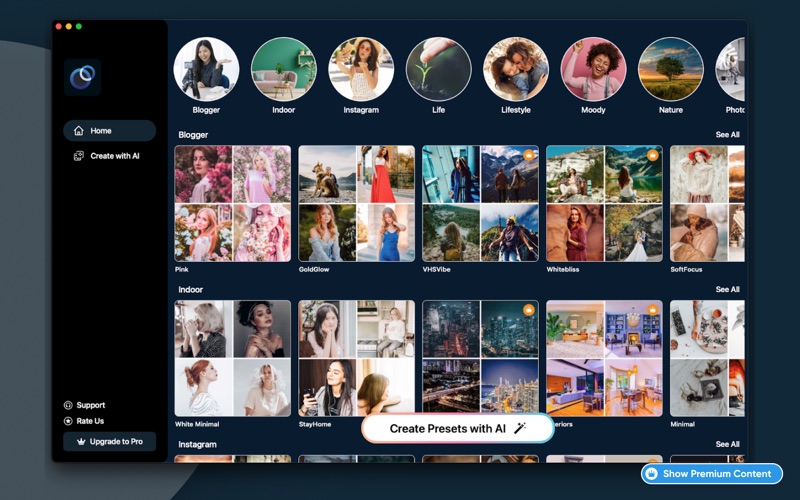
Task: Click the magic wand icon in Create Presets
Action: click(x=519, y=428)
